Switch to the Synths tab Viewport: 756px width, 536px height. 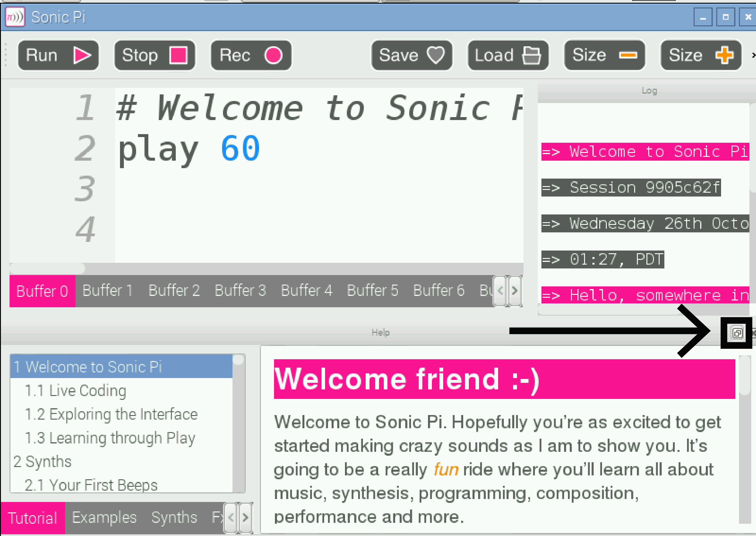(x=174, y=518)
